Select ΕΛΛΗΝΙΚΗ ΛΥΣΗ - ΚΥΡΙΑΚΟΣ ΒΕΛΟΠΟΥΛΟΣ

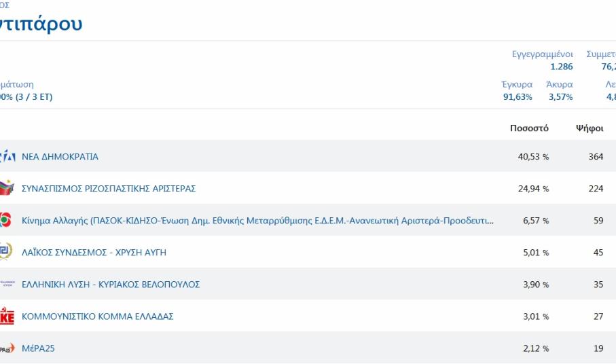[x=111, y=285]
